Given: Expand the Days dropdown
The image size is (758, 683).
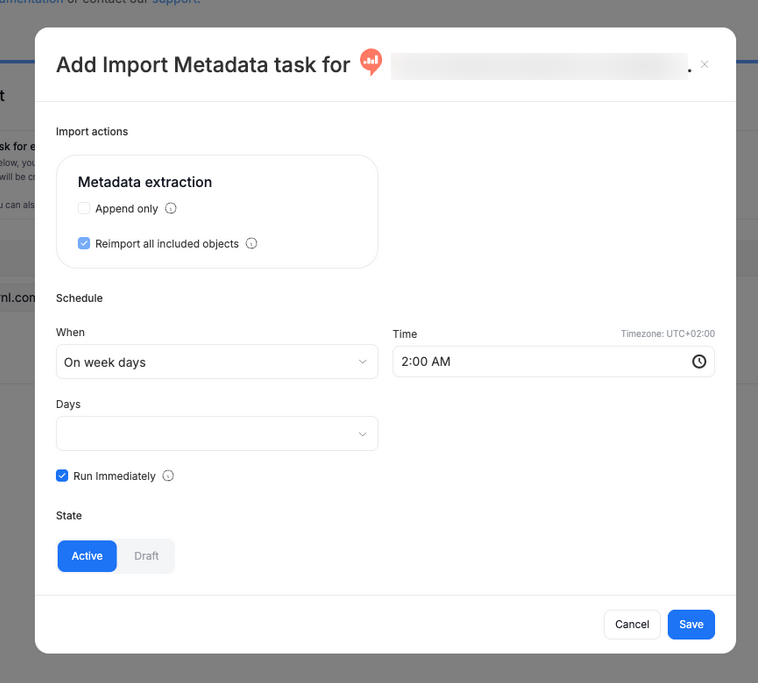Looking at the screenshot, I should tap(217, 434).
